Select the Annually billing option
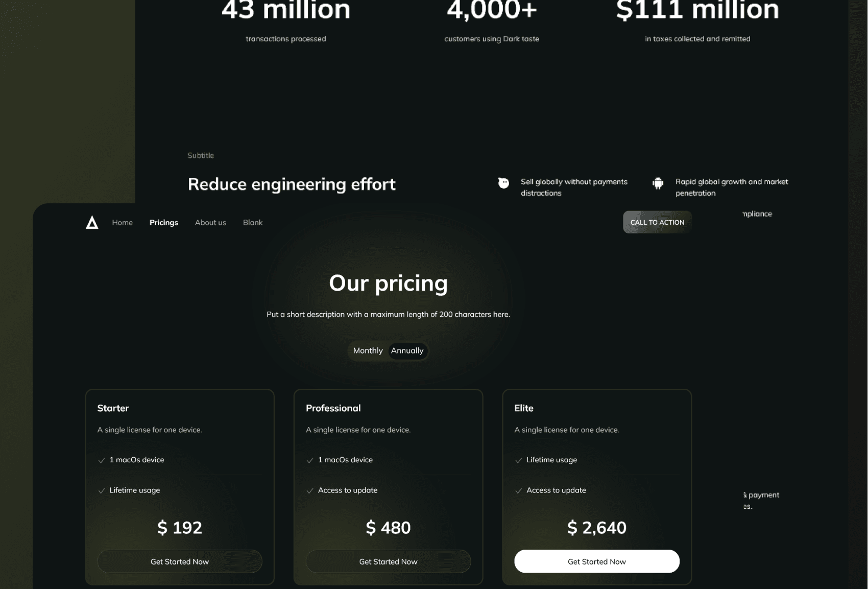Viewport: 868px width, 589px height. 407,351
